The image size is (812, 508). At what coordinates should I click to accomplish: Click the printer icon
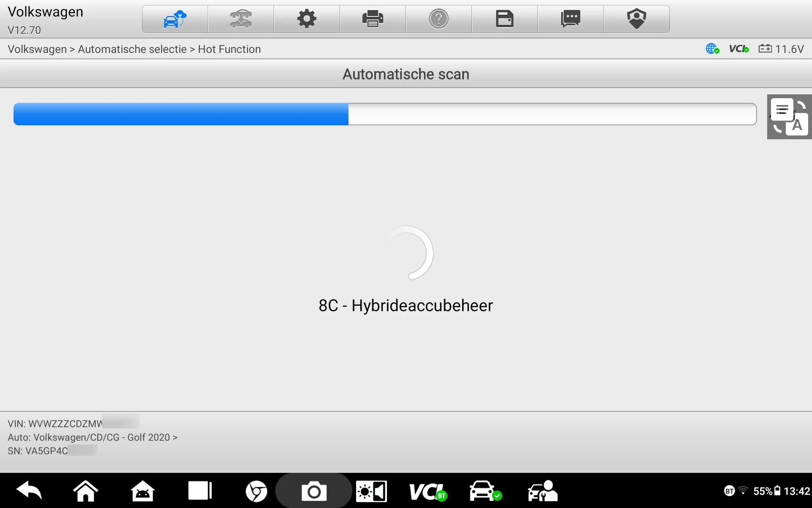click(x=373, y=19)
